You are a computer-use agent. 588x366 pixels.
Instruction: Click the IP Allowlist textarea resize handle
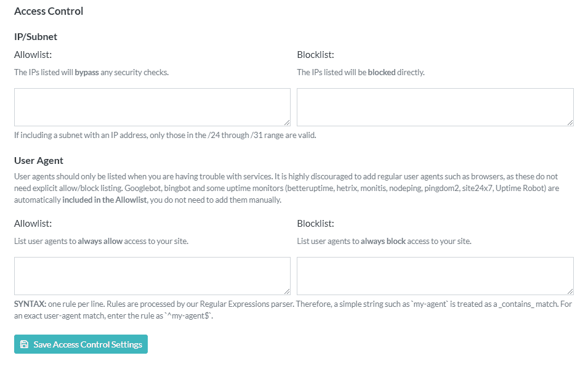coord(287,123)
